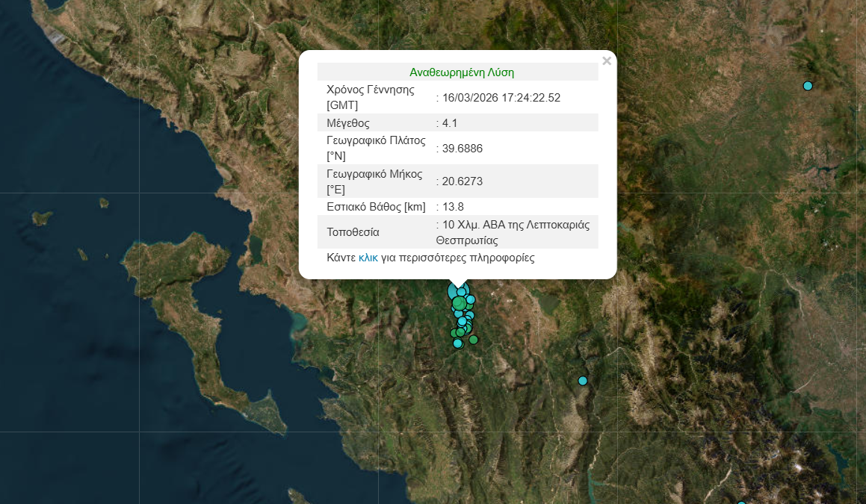Click the location text mentioning Λεπτοκαριάς Θεσπρωτίας
The width and height of the screenshot is (866, 504).
[516, 232]
